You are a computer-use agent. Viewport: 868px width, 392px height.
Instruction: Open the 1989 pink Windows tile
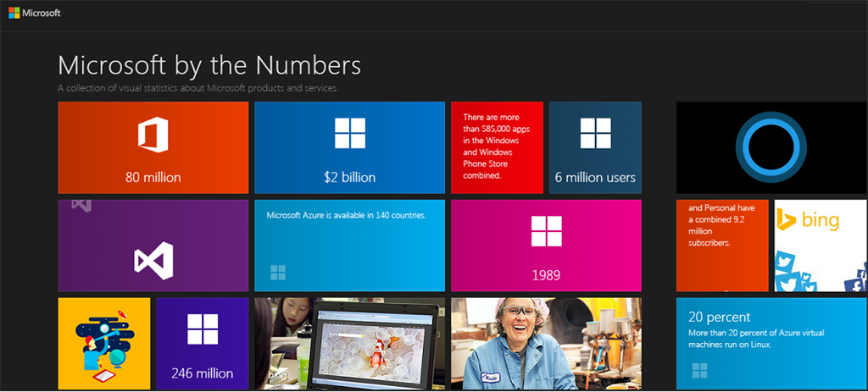[547, 246]
